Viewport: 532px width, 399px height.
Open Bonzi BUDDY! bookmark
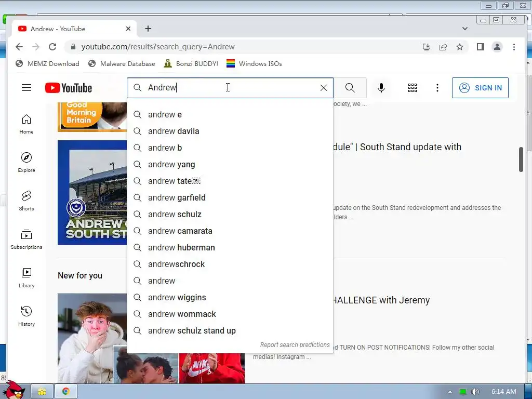point(191,64)
